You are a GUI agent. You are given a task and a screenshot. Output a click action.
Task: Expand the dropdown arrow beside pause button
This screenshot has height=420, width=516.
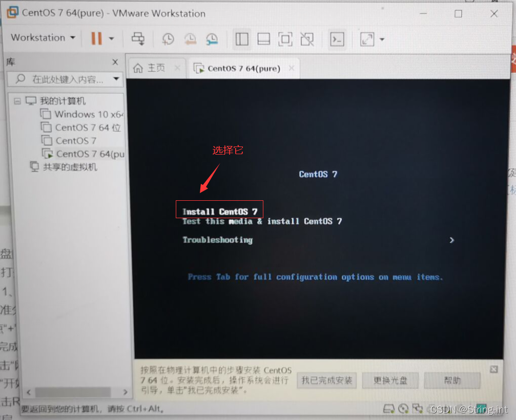coord(111,39)
